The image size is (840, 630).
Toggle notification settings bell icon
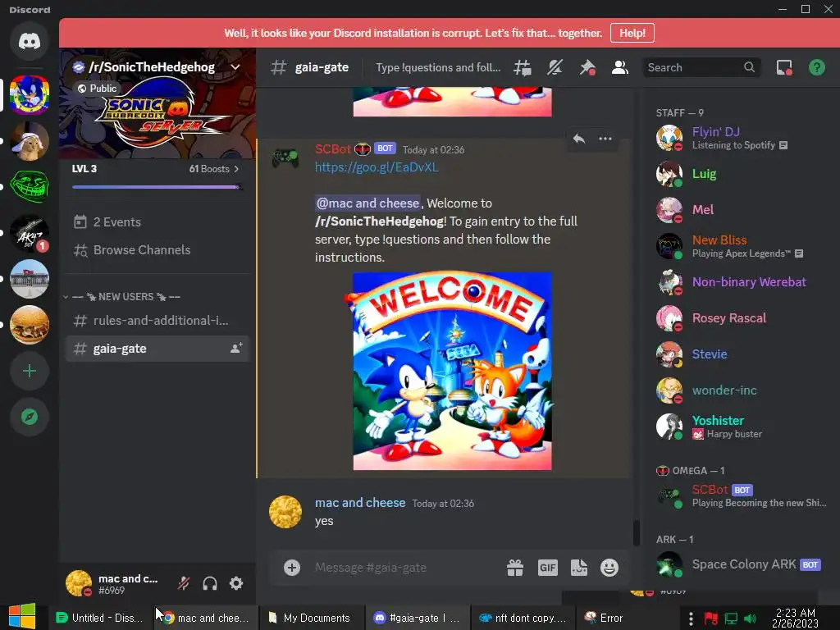tap(555, 67)
